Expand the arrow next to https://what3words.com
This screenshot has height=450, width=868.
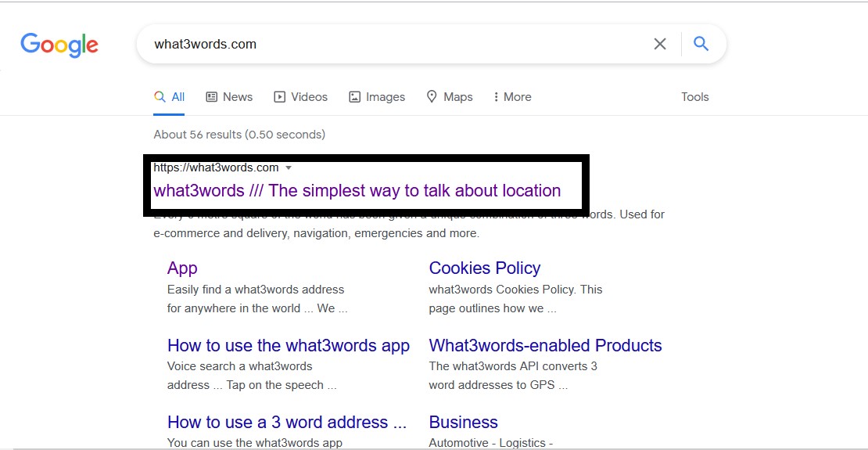[288, 167]
